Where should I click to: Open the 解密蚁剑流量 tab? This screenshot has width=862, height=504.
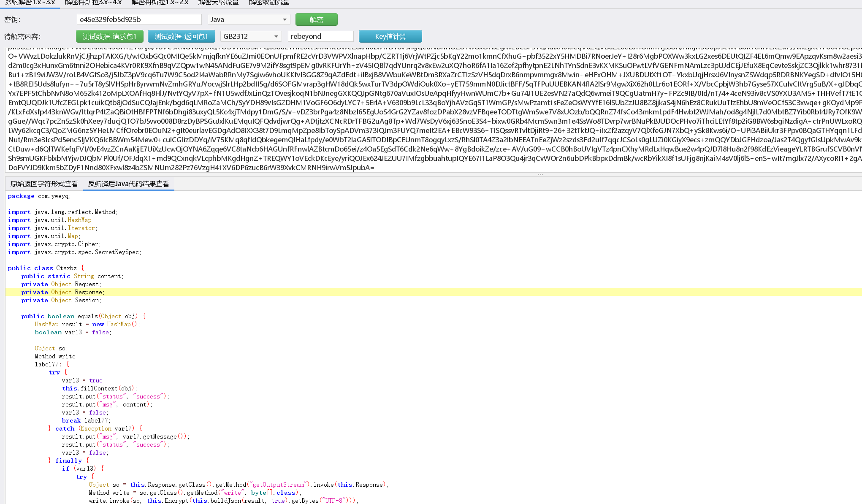click(269, 3)
